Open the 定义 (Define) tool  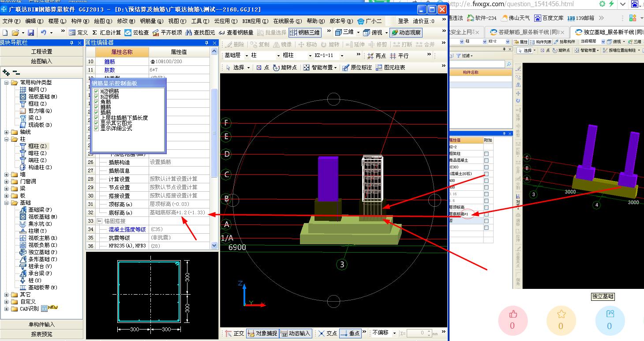pos(79,33)
